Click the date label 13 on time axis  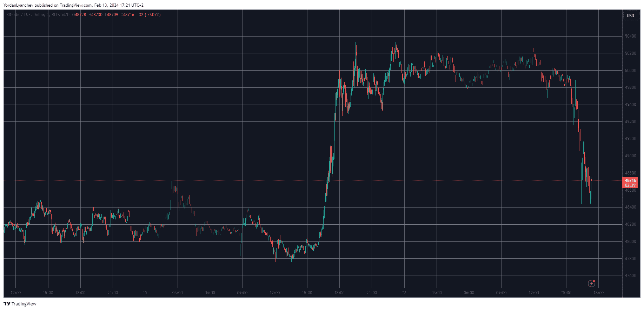[404, 293]
